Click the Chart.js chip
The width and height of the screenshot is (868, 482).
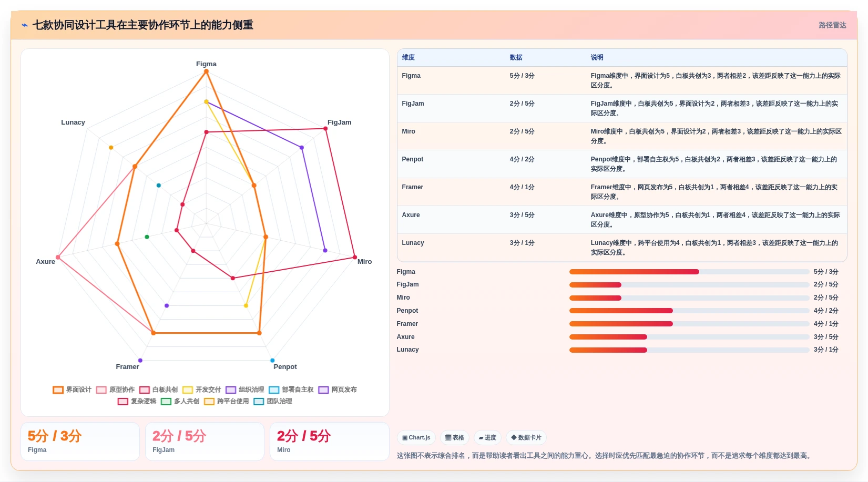pos(416,437)
